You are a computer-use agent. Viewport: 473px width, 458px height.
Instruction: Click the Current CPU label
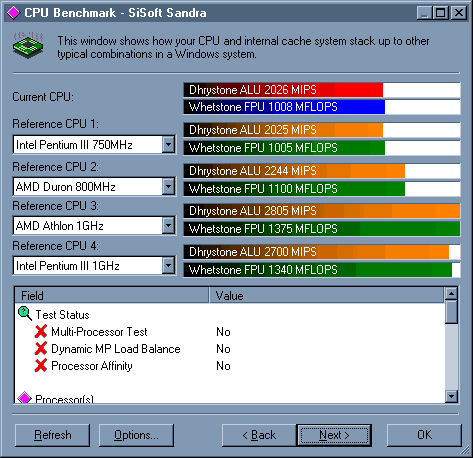click(43, 97)
